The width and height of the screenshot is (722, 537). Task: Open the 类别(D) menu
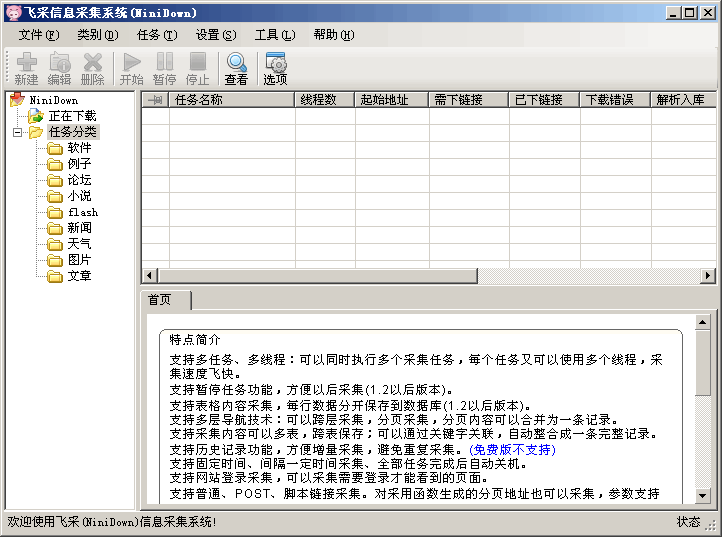coord(98,35)
